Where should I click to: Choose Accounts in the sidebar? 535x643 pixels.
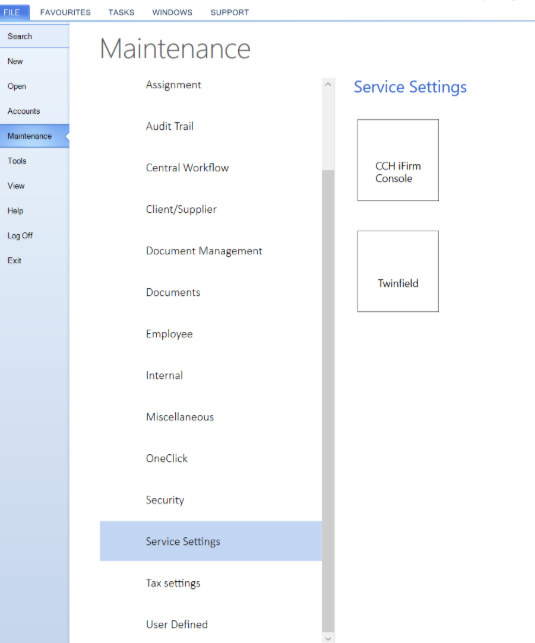tap(34, 111)
